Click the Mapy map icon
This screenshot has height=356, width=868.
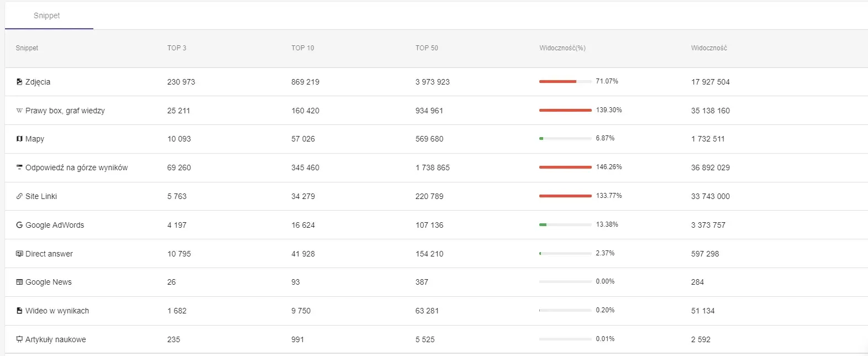click(19, 139)
